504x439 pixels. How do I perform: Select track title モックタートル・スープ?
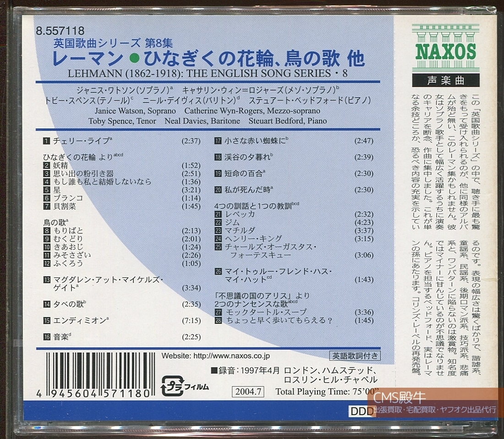[267, 312]
